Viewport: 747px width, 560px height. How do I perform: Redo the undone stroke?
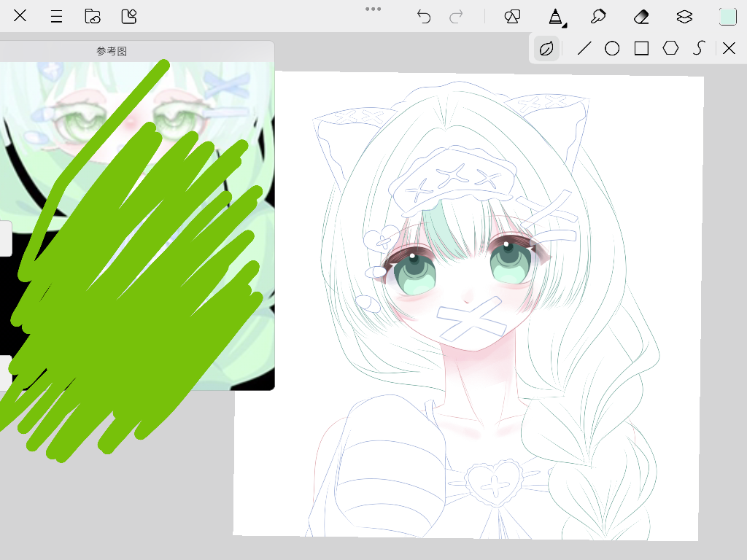click(456, 16)
